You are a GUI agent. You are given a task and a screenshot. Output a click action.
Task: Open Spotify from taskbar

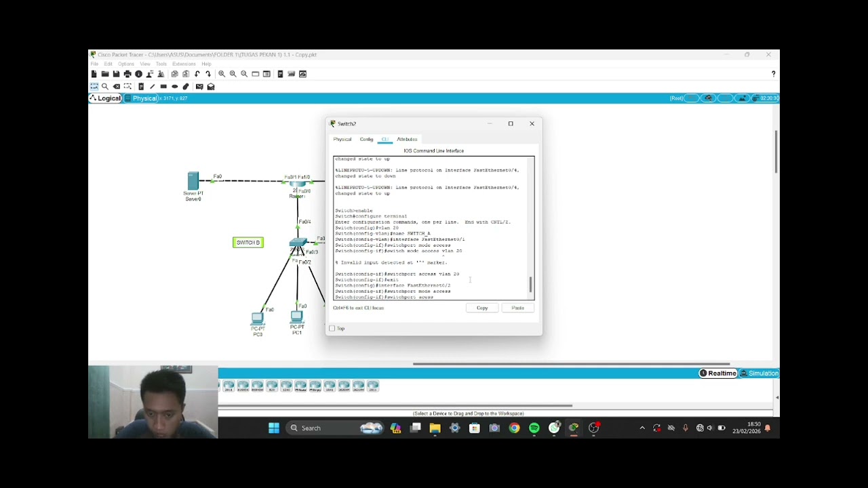(534, 428)
